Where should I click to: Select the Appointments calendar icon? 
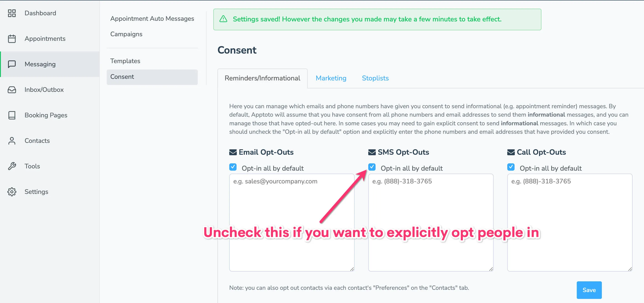pyautogui.click(x=12, y=39)
